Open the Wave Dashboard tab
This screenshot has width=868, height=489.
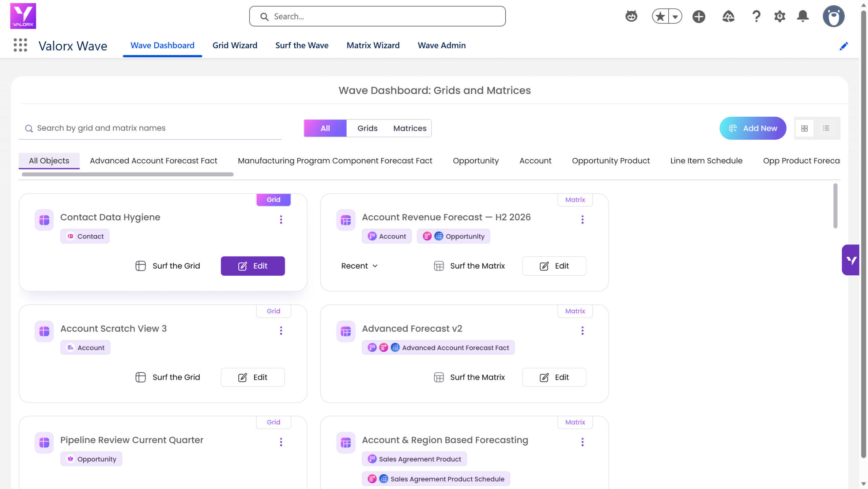pos(162,45)
